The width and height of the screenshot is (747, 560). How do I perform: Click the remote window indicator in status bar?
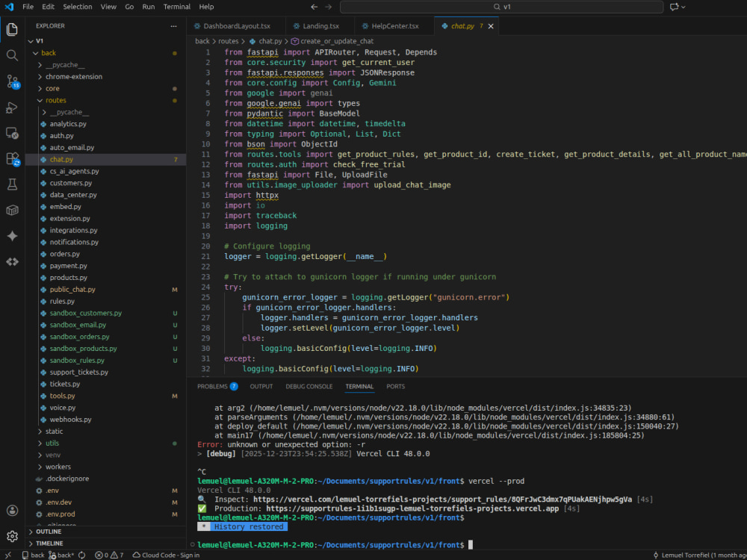[x=8, y=556]
